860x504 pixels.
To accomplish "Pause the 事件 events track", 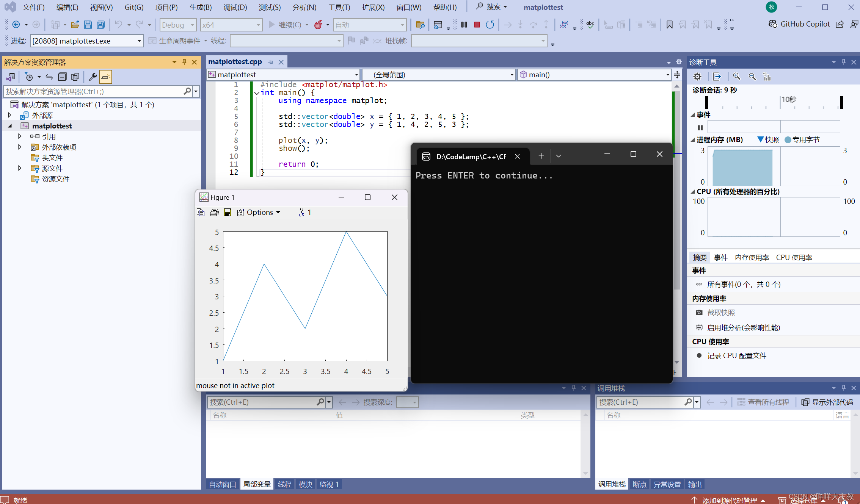I will click(x=700, y=128).
